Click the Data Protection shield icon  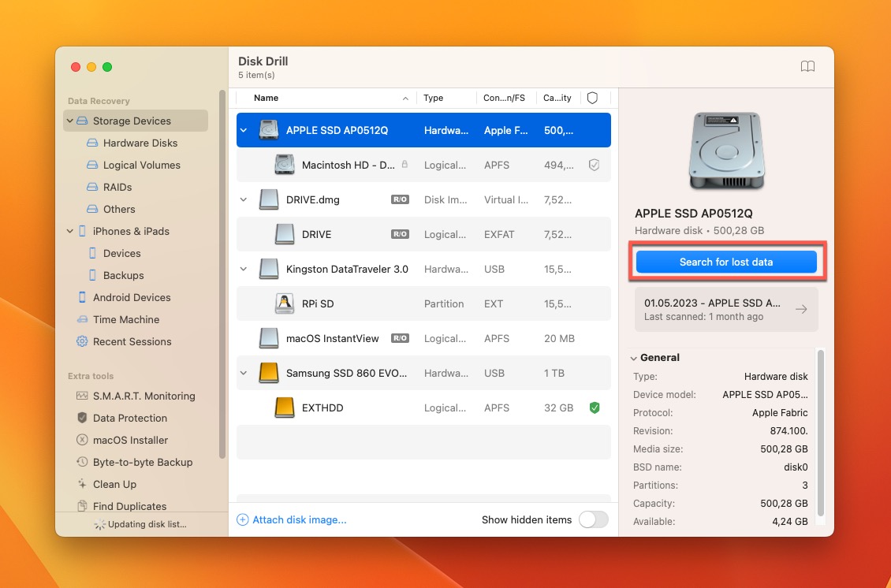point(82,418)
